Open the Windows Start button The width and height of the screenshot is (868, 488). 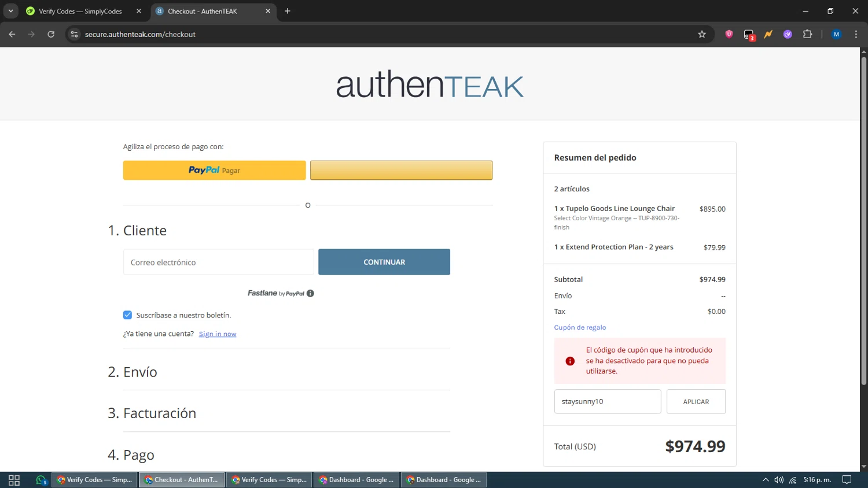14,480
